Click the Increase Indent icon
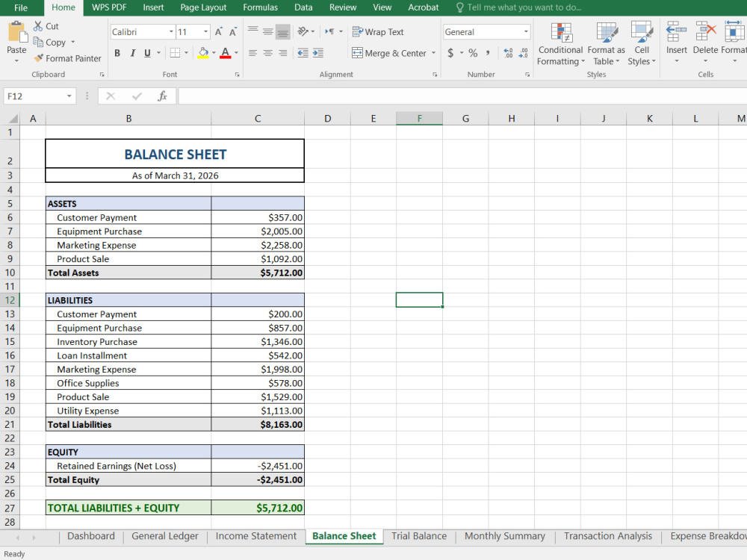 [x=317, y=53]
